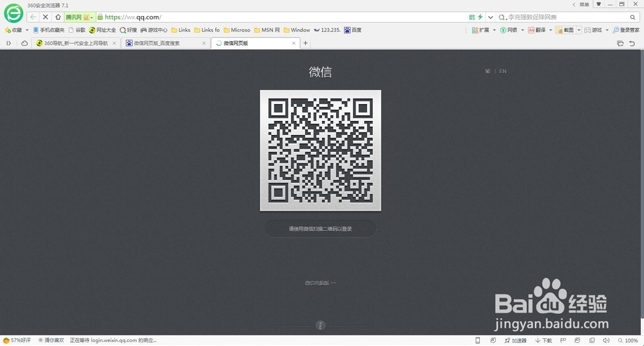Expand the address bar history chevron

(490, 17)
